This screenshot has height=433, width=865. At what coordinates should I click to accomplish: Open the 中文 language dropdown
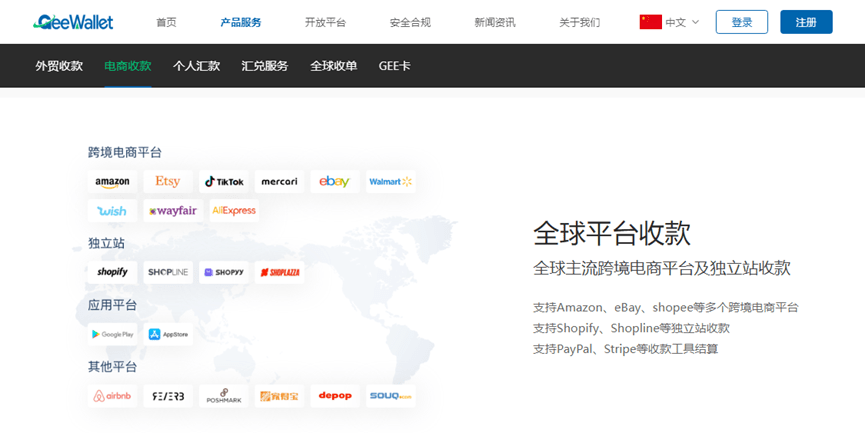coord(682,23)
